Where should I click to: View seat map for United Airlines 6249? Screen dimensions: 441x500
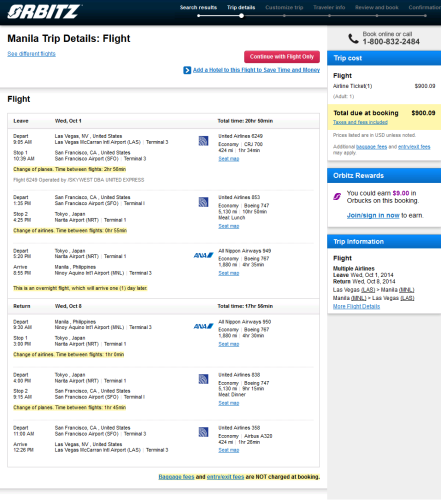[x=229, y=159]
